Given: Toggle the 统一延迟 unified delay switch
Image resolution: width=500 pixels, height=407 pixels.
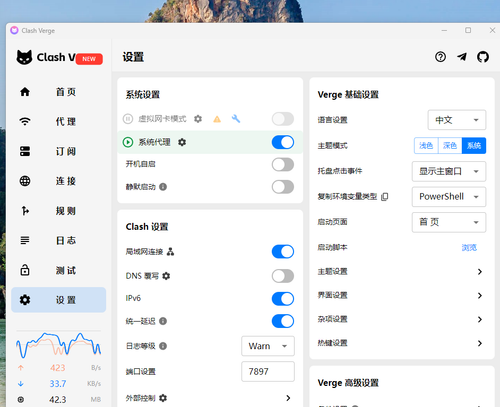Looking at the screenshot, I should point(283,321).
